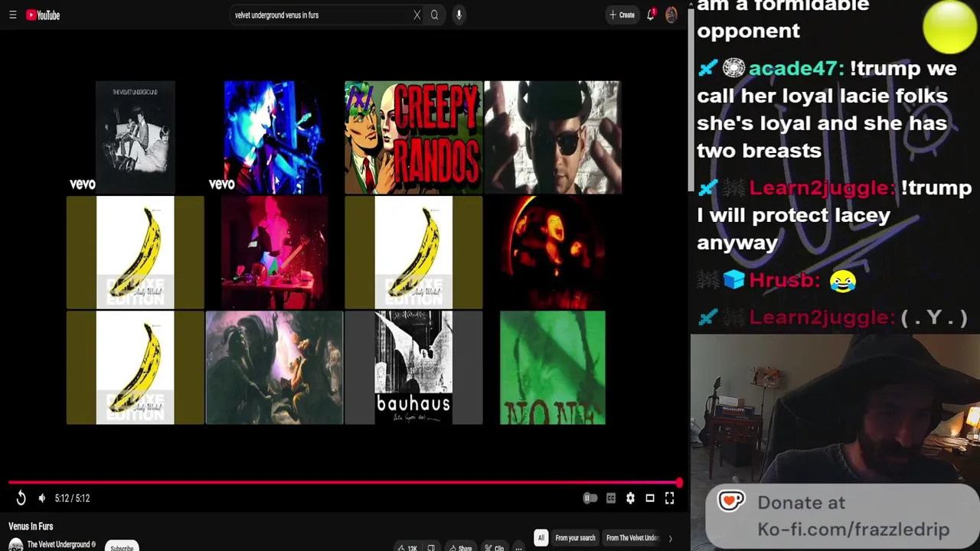This screenshot has width=980, height=551.
Task: Open the dark red face album thumbnail
Action: click(553, 253)
